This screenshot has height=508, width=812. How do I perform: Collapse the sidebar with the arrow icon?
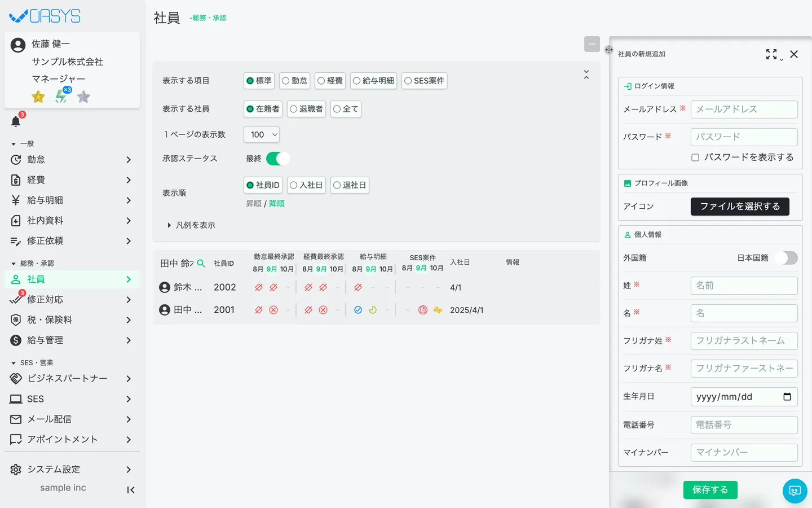coord(131,490)
